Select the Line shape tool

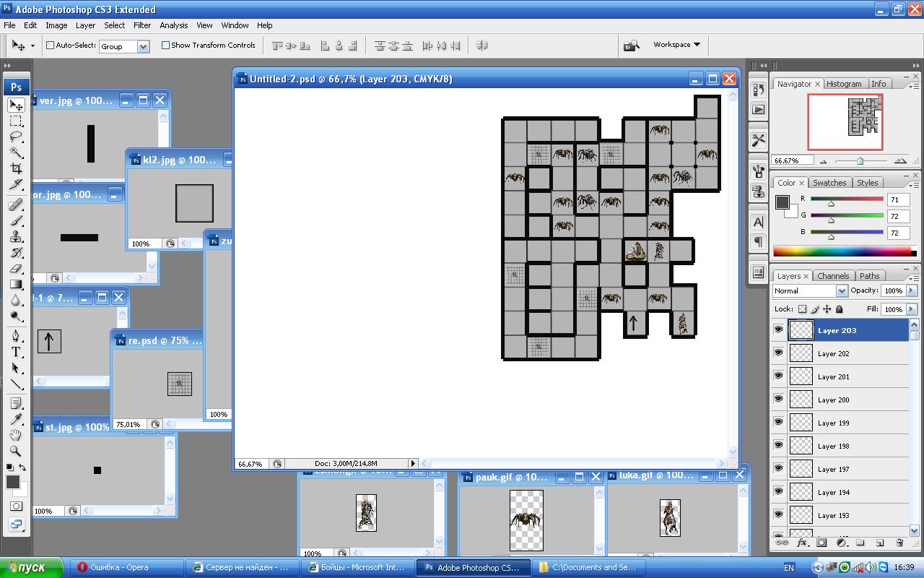(x=16, y=384)
